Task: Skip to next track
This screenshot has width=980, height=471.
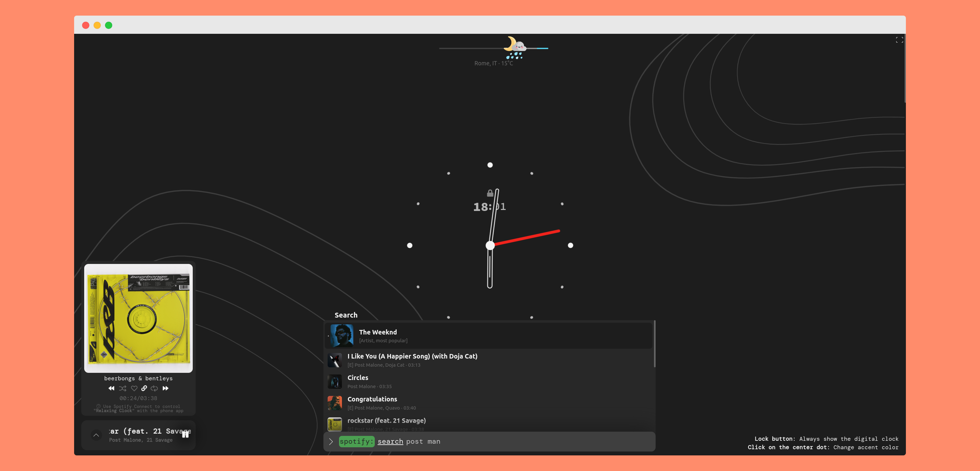Action: coord(165,388)
